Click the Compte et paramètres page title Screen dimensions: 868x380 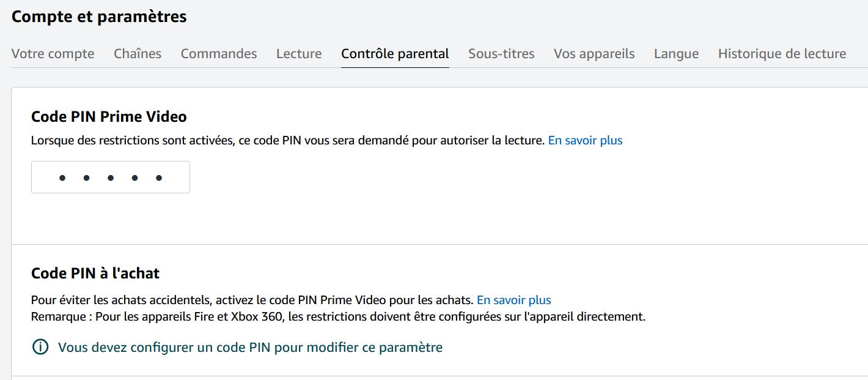click(x=99, y=17)
